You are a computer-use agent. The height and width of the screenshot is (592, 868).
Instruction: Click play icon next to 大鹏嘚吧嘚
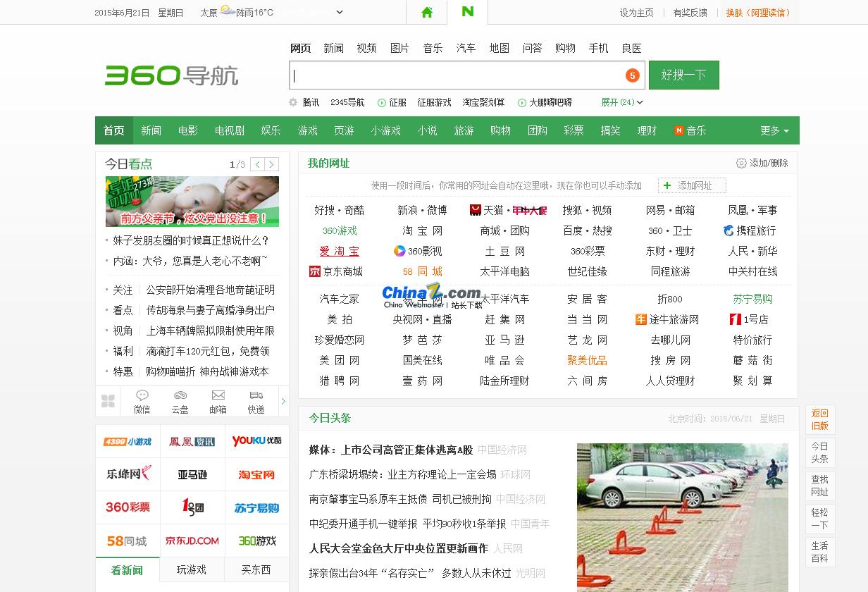pyautogui.click(x=522, y=102)
